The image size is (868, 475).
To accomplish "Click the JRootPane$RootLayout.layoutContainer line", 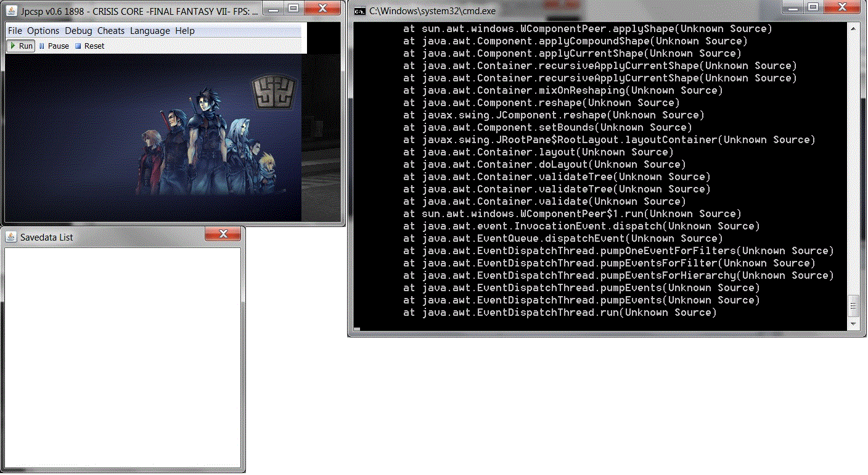I will point(609,140).
